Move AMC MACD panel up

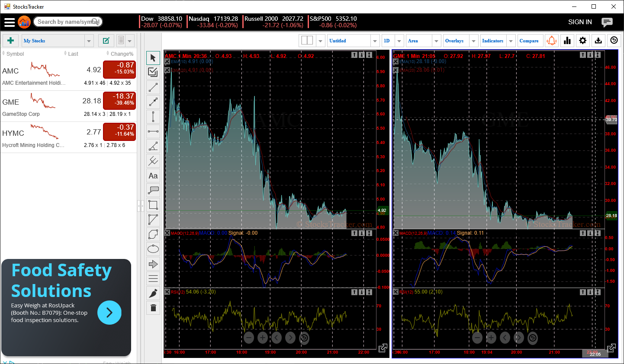click(x=354, y=233)
